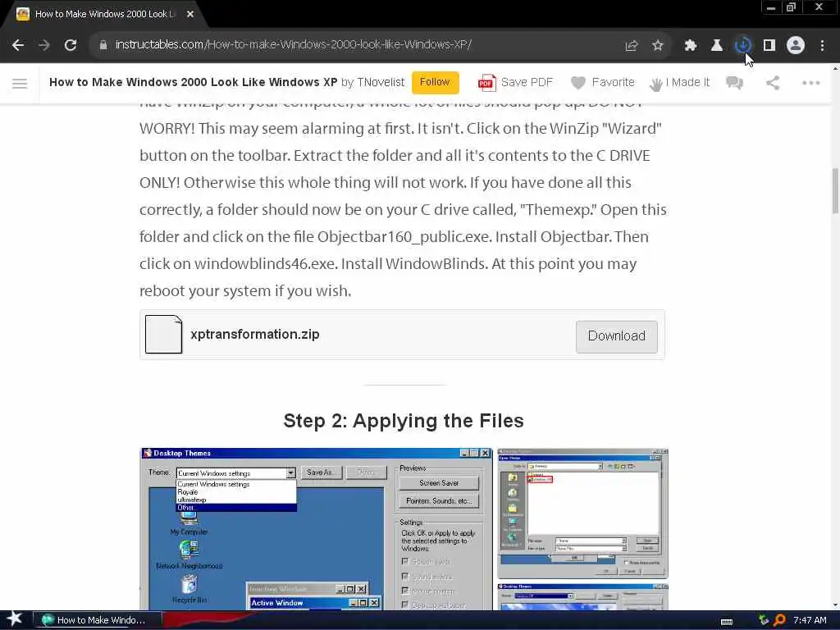The image size is (840, 630).
Task: Click the Step 2: Applying the Files heading
Action: [404, 421]
